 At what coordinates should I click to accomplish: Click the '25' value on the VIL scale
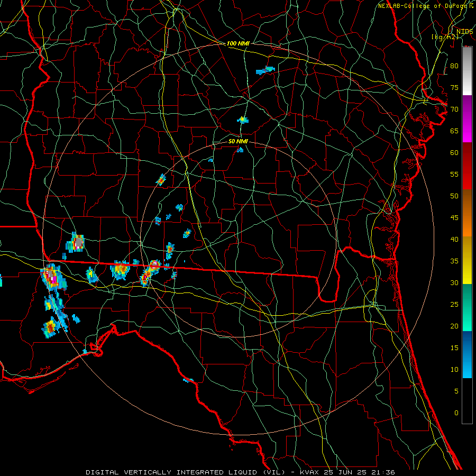pos(454,305)
